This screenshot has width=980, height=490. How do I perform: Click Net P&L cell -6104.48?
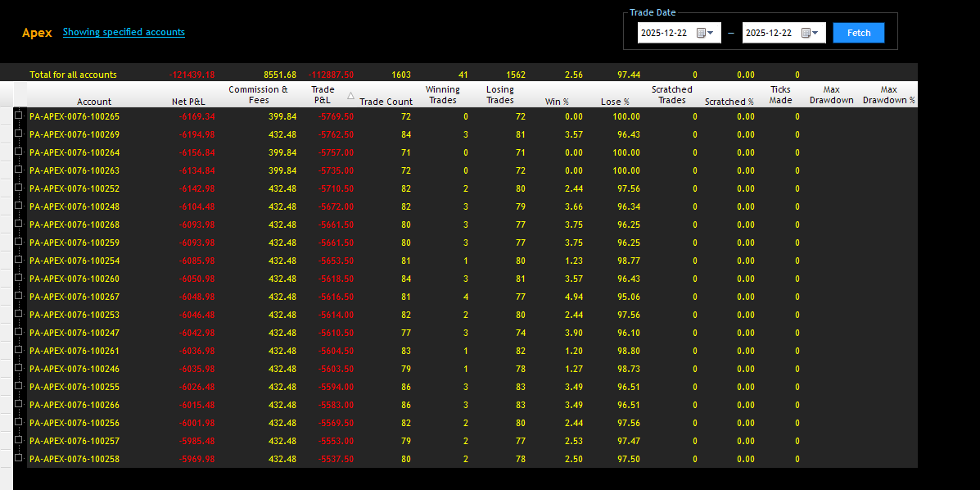[196, 206]
